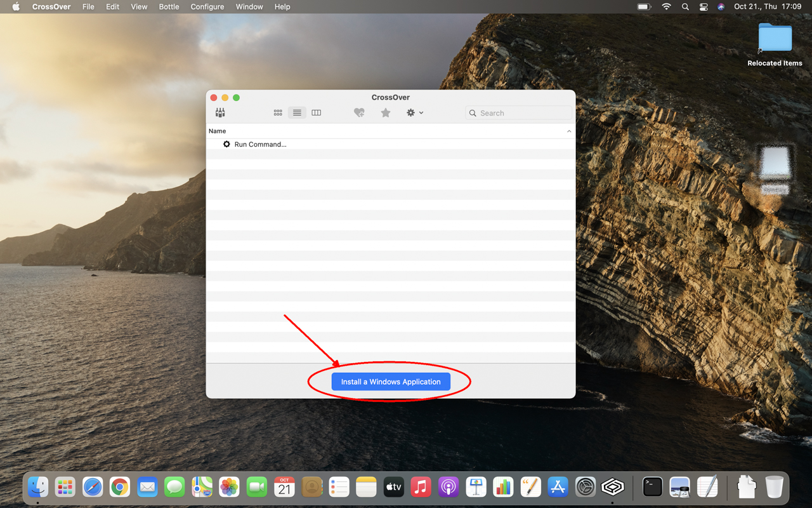
Task: Switch to list view
Action: [x=297, y=112]
